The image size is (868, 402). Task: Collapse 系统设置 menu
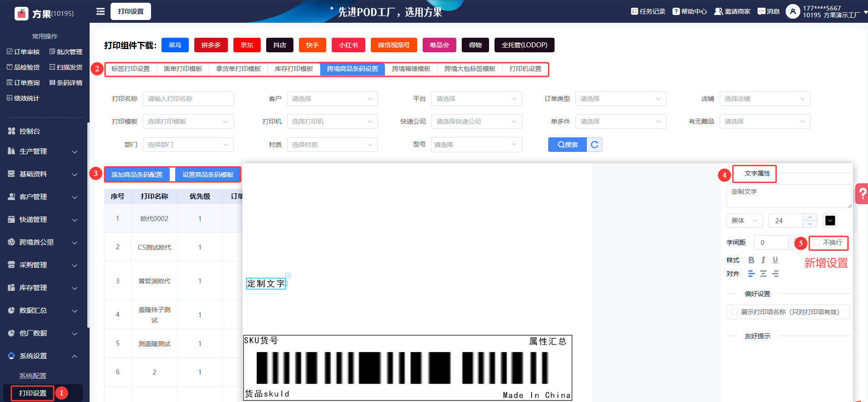[44, 356]
